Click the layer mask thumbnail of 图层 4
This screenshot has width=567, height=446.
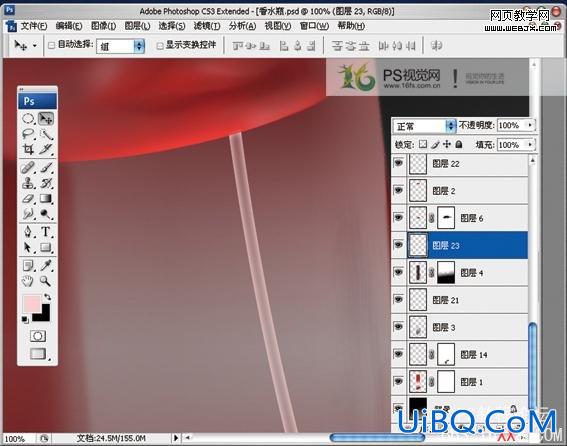click(446, 272)
